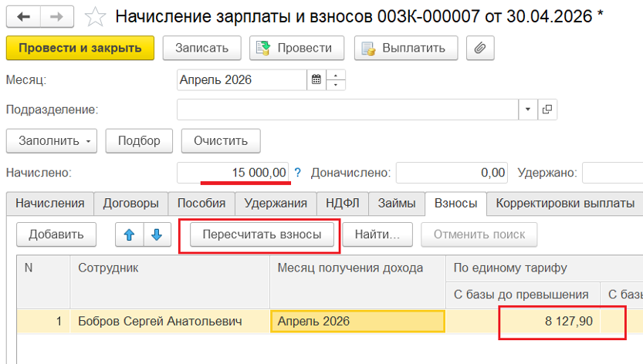
Task: Click the open-form icon beside Подразделение
Action: pos(547,110)
